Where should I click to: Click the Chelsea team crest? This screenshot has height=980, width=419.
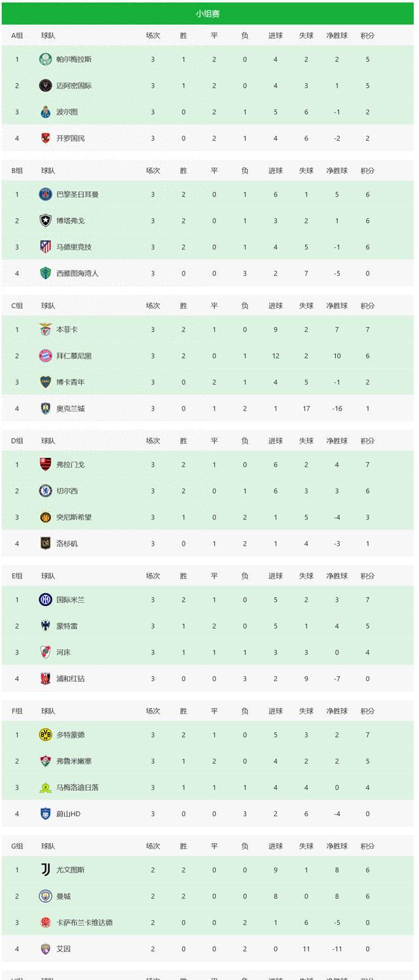(45, 491)
